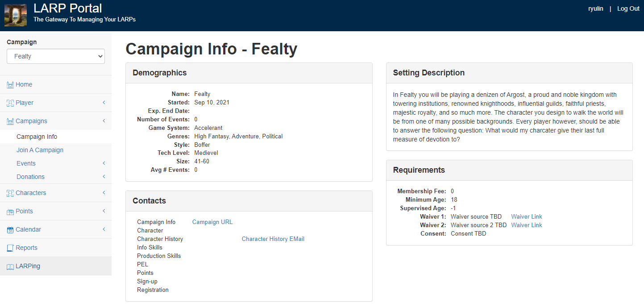644x307 pixels.
Task: Select Join A Campaign menu item
Action: [40, 150]
